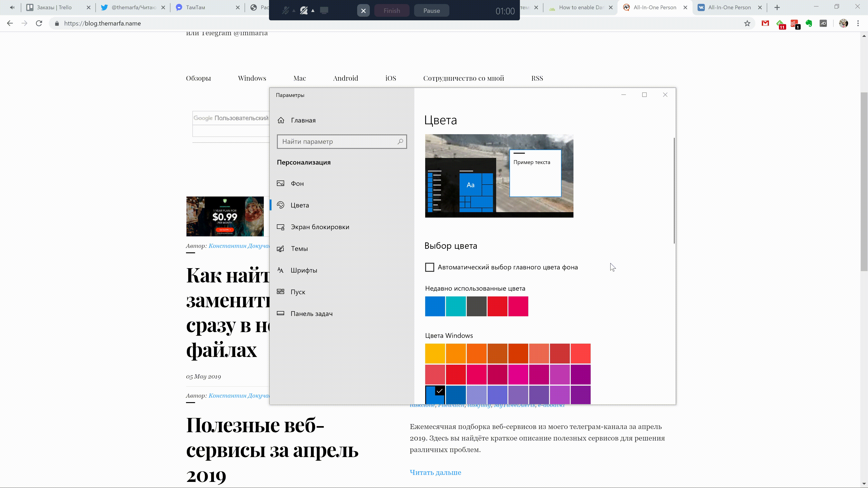The height and width of the screenshot is (488, 868).
Task: Toggle the muted microphone in recorder bar
Action: coord(285,10)
